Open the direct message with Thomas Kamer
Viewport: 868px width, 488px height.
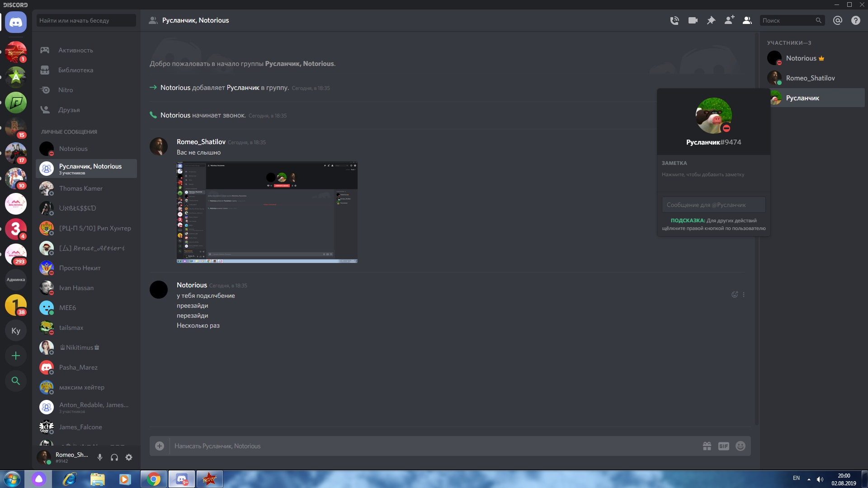81,188
